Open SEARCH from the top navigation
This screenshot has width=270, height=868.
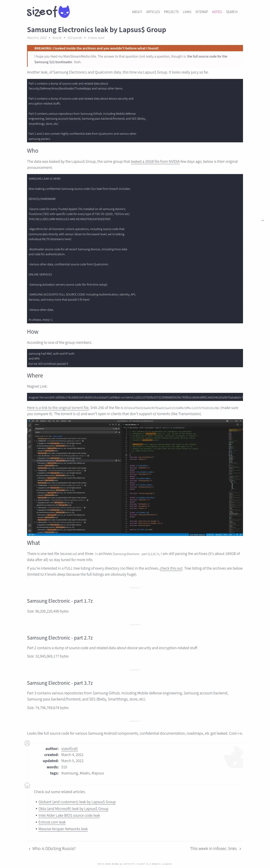(232, 12)
